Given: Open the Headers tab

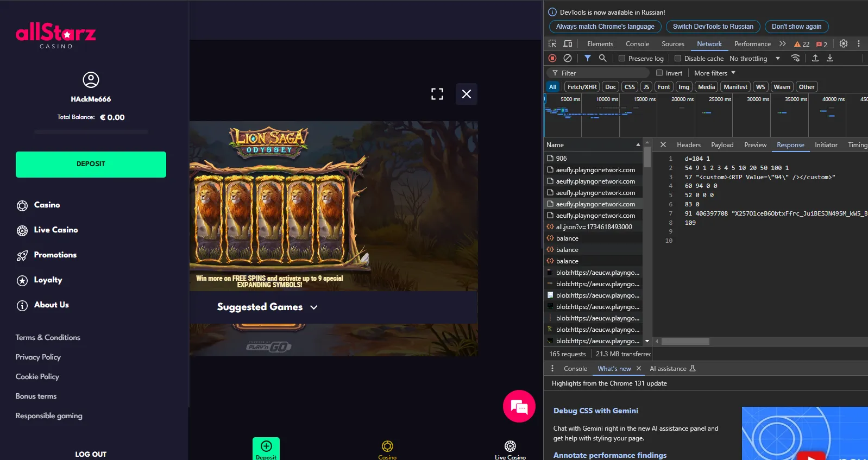Looking at the screenshot, I should (688, 145).
